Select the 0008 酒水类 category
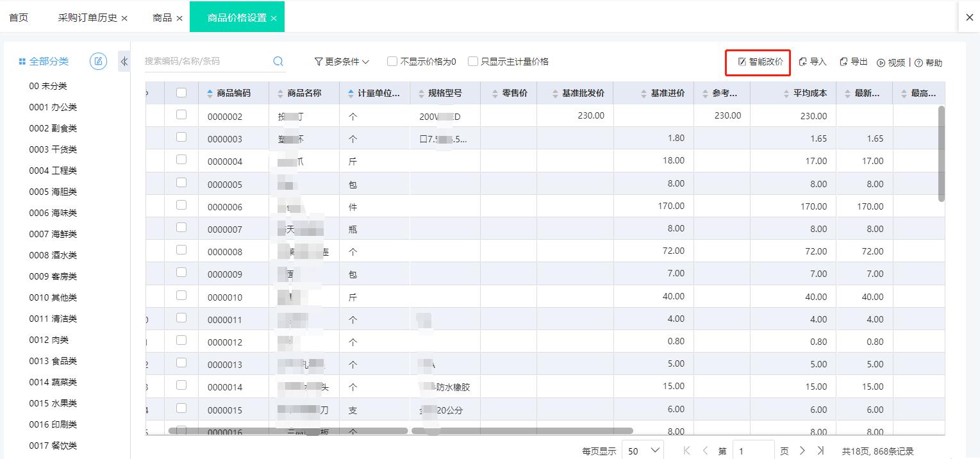 tap(51, 255)
